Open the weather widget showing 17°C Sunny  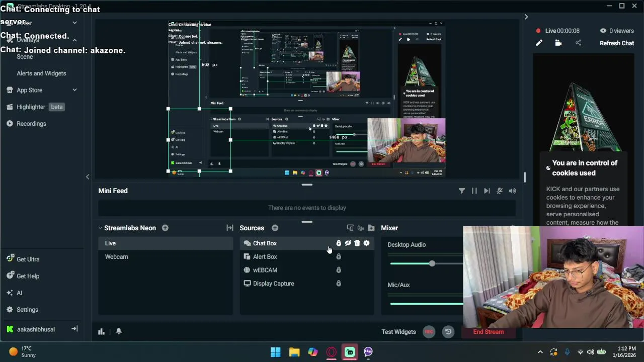(x=23, y=352)
